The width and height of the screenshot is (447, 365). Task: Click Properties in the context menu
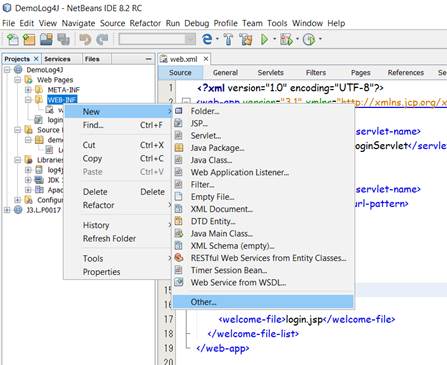point(117,272)
